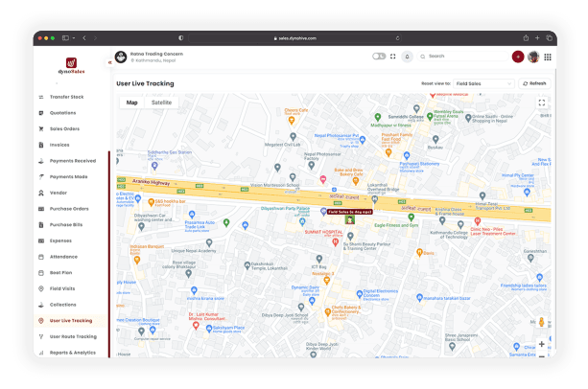Screen dimensions: 588x389
Task: Click the sales.dynohive.com address bar
Action: [x=294, y=38]
